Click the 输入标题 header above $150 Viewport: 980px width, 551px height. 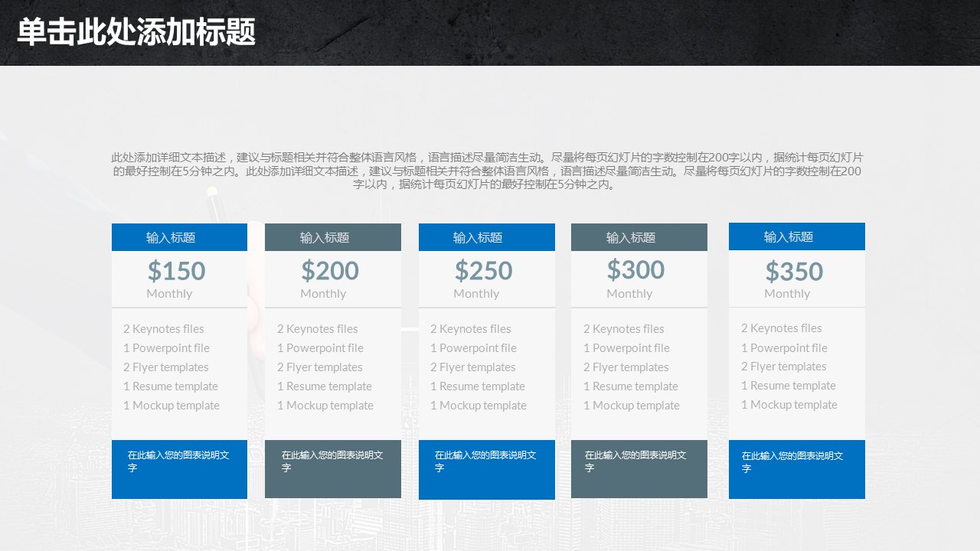pos(171,237)
